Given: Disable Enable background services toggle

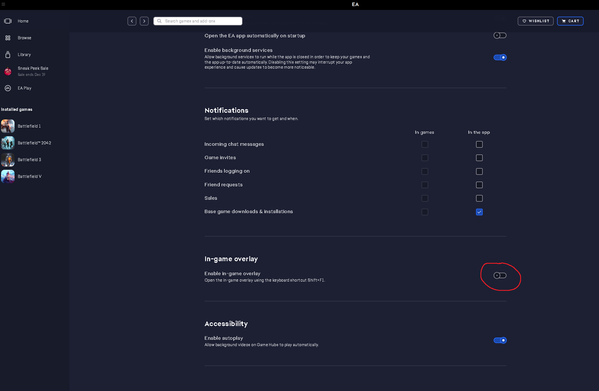Looking at the screenshot, I should click(500, 58).
